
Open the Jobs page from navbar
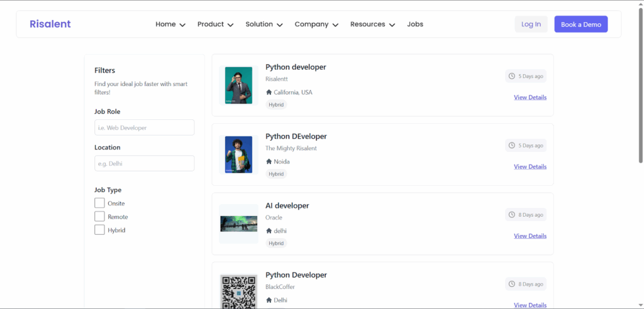(415, 24)
